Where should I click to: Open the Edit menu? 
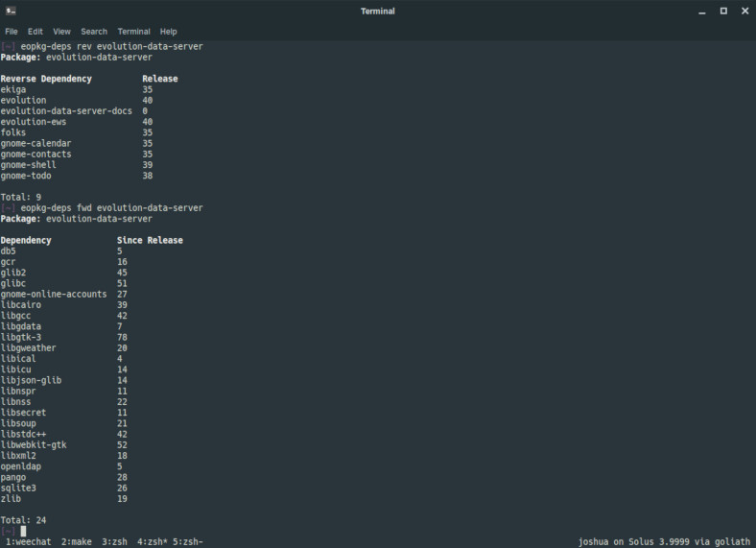tap(35, 32)
